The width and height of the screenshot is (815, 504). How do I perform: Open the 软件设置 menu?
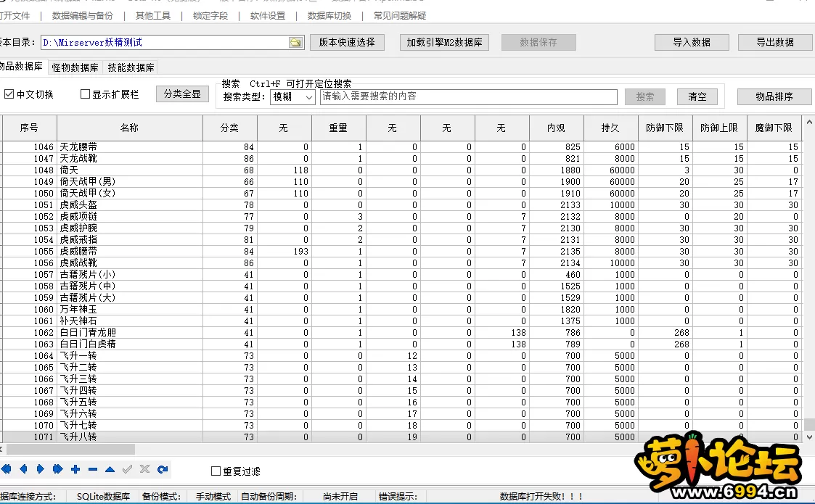coord(268,15)
